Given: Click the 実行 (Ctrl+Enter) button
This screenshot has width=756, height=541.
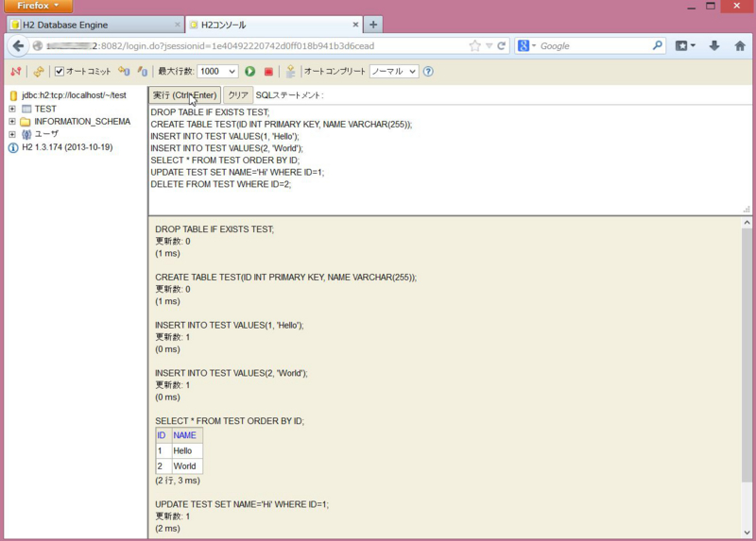Looking at the screenshot, I should coord(184,95).
